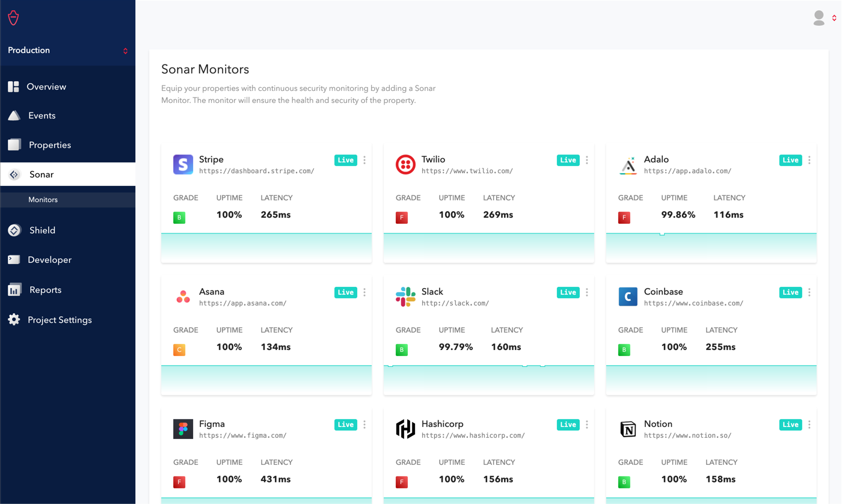Open the Production environment dropdown
This screenshot has width=842, height=504.
coord(67,51)
